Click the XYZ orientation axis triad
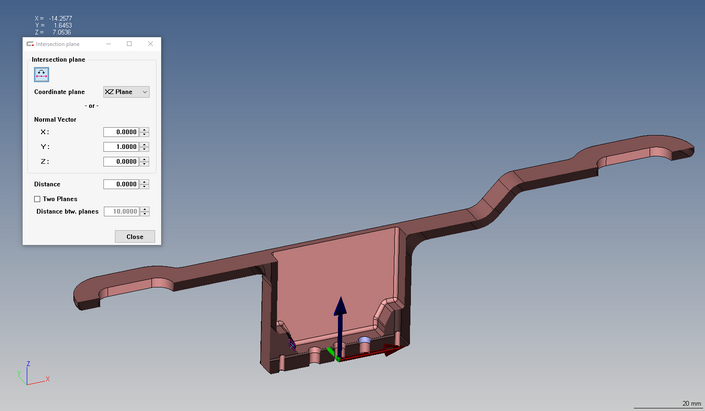Viewport: 705px width, 411px height. tap(33, 373)
